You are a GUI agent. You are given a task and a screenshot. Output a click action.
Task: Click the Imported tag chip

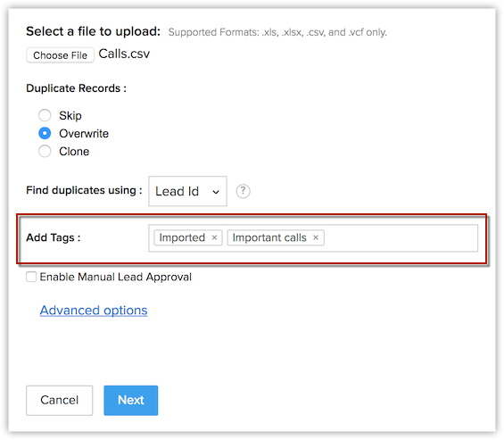[x=188, y=237]
